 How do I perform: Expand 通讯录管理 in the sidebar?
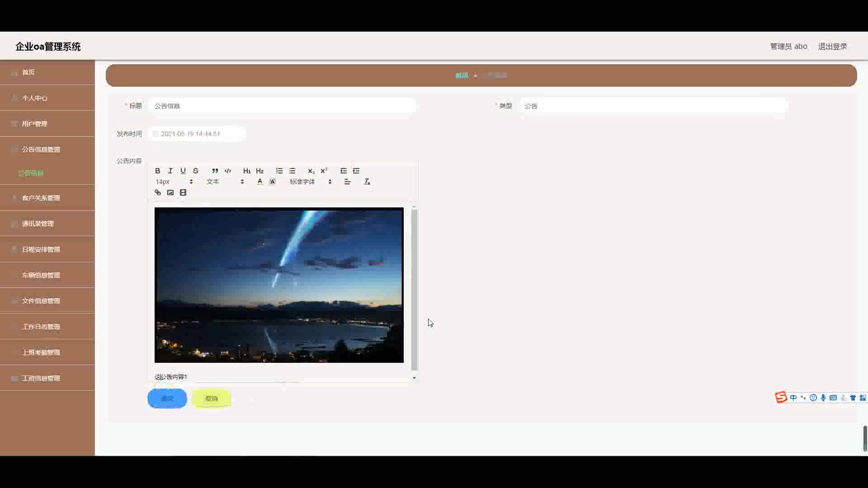pyautogui.click(x=47, y=224)
